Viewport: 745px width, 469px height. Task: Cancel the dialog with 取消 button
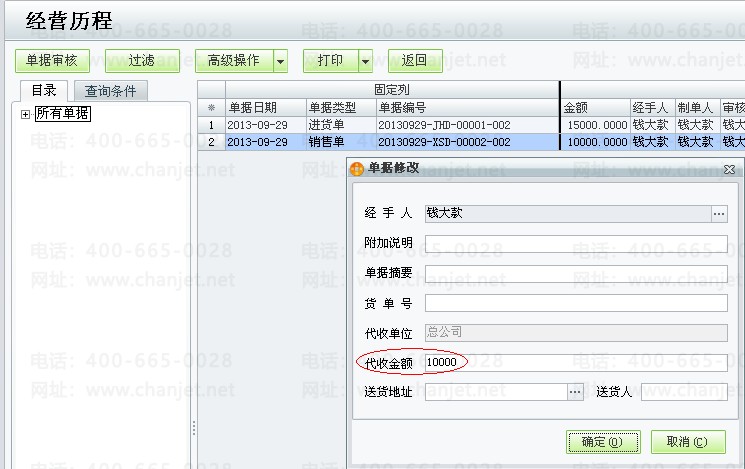[x=688, y=441]
